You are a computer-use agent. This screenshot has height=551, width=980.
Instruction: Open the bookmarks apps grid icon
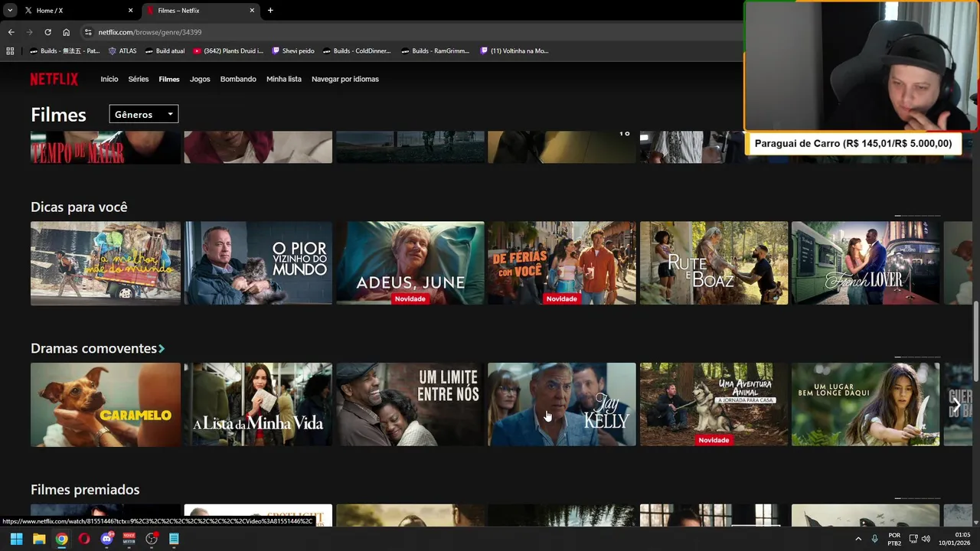pos(10,51)
